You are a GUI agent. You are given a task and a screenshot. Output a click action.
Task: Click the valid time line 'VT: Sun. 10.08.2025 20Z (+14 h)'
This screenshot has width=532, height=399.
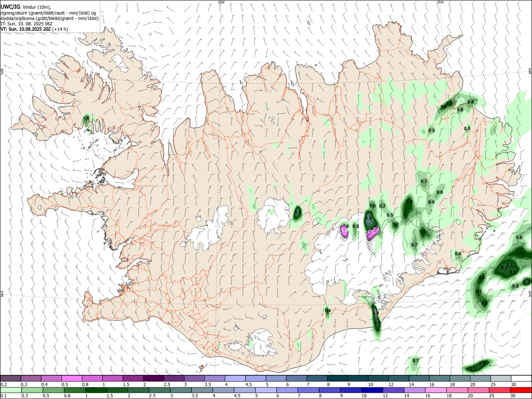point(34,29)
